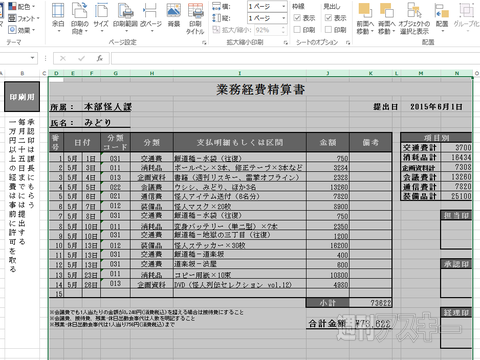This screenshot has height=360, width=480.
Task: Click the fx insert function icon
Action: click(x=100, y=59)
